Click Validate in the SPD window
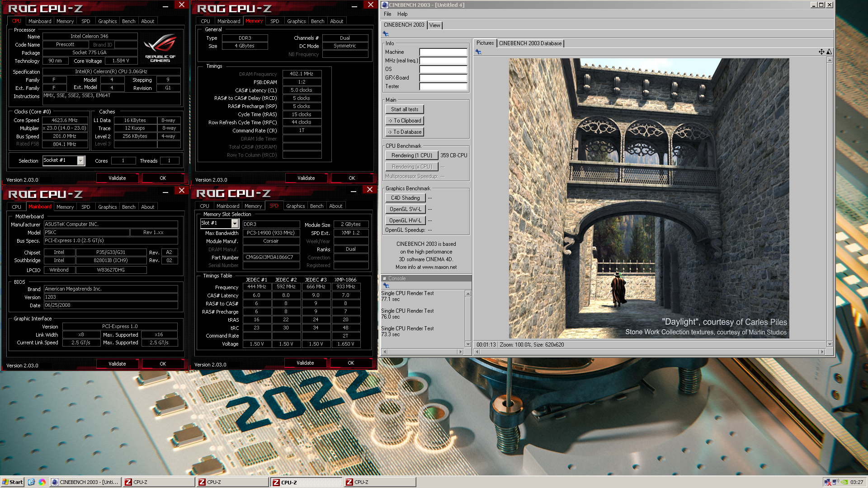Screen dimensions: 868x488 pyautogui.click(x=305, y=363)
